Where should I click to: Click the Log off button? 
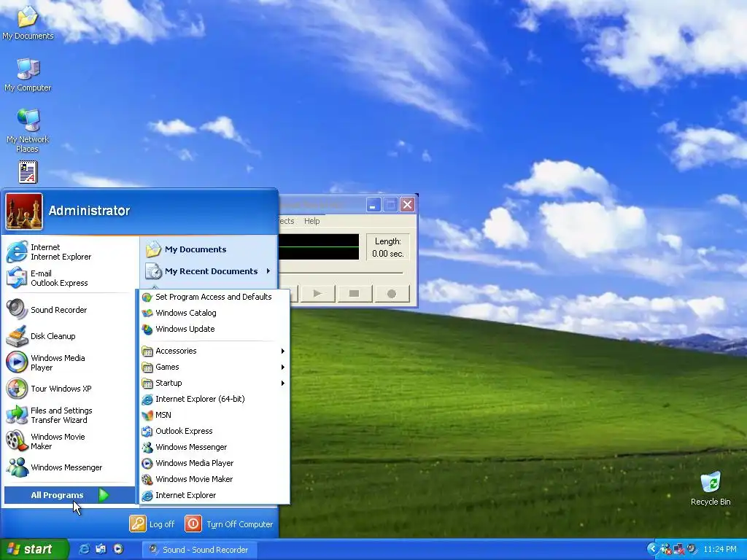[152, 524]
